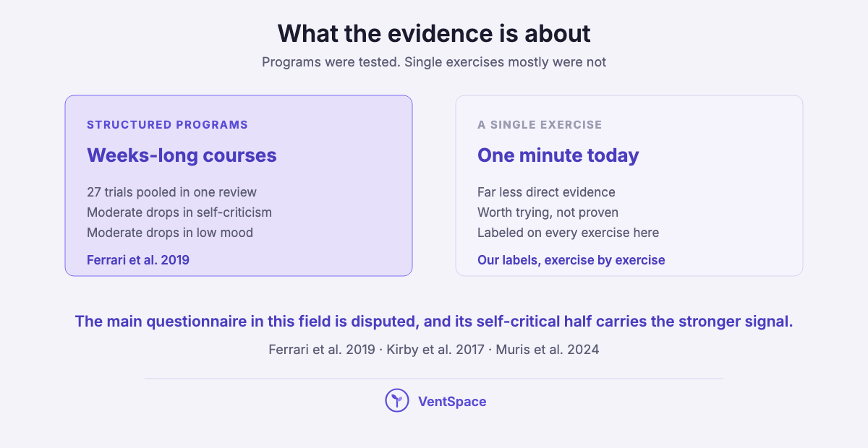Click 'Moderate drops in self-criticism' line

point(179,212)
